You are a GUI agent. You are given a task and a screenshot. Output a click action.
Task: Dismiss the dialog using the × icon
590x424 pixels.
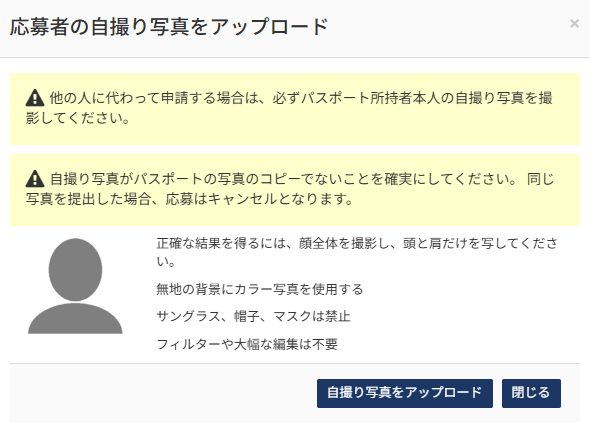click(574, 24)
